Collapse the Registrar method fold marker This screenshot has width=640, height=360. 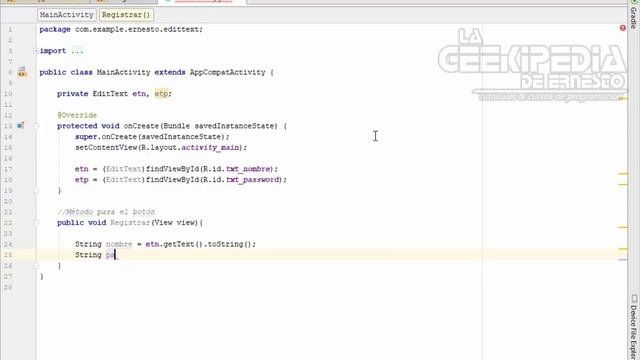point(36,222)
